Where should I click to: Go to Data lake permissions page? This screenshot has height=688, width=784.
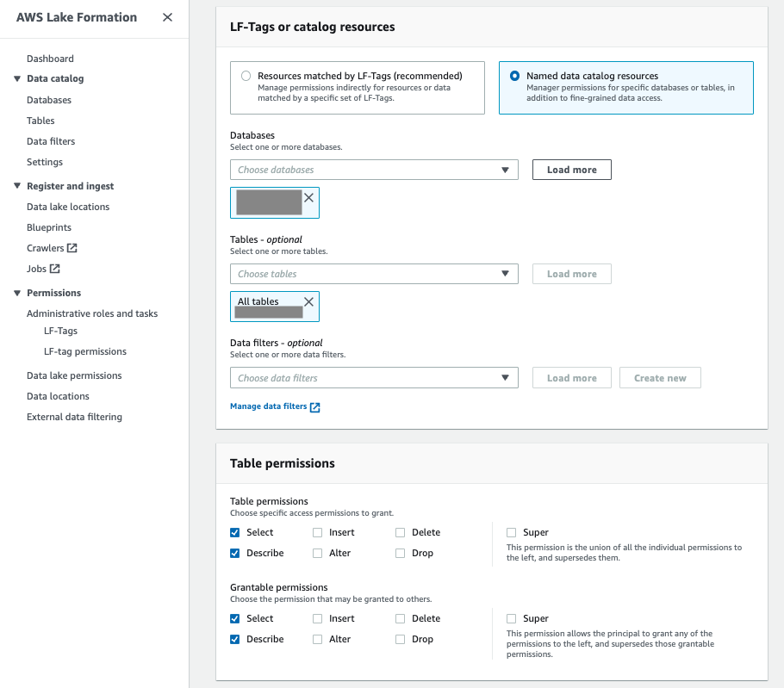74,375
